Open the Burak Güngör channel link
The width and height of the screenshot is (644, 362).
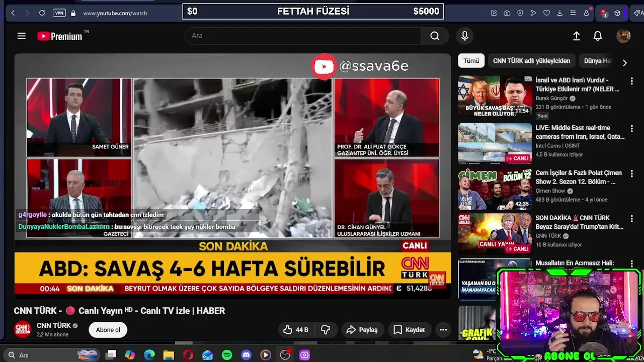click(x=551, y=98)
